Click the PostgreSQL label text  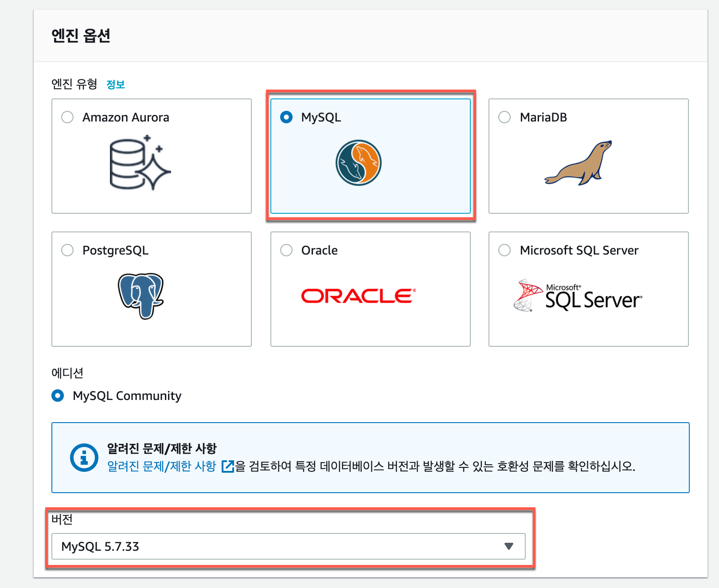click(116, 251)
